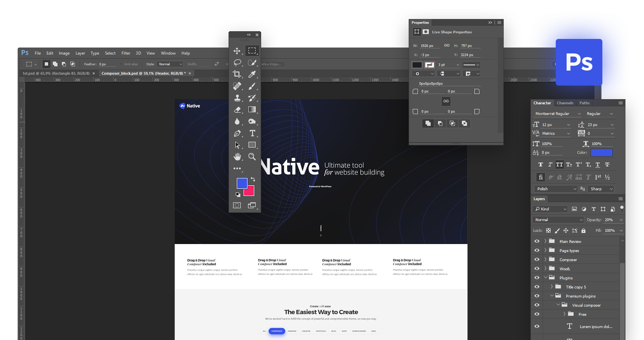Viewport: 644px width, 340px height.
Task: Toggle Quick Mask mode
Action: (x=237, y=205)
